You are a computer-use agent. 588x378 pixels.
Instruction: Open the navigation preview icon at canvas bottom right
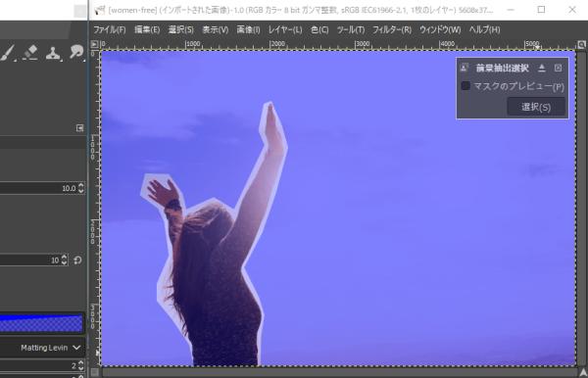click(583, 372)
